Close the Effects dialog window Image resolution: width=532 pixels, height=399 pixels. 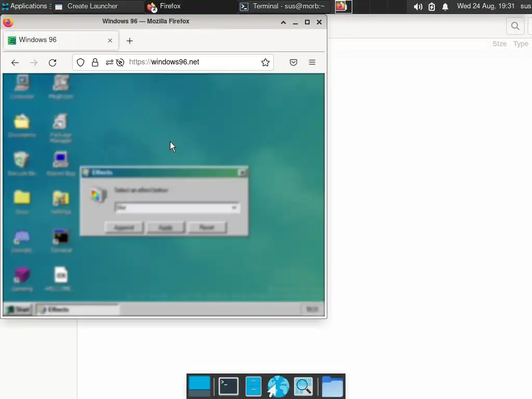pyautogui.click(x=242, y=172)
